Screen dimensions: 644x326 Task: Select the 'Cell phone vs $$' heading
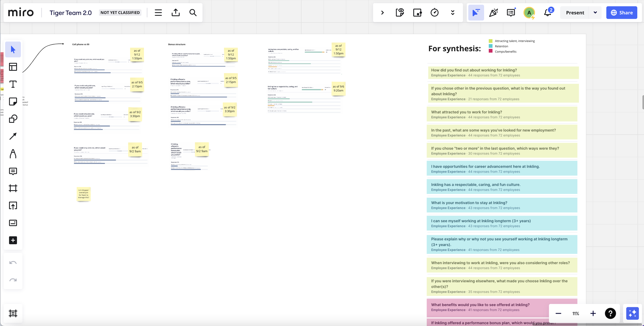81,44
